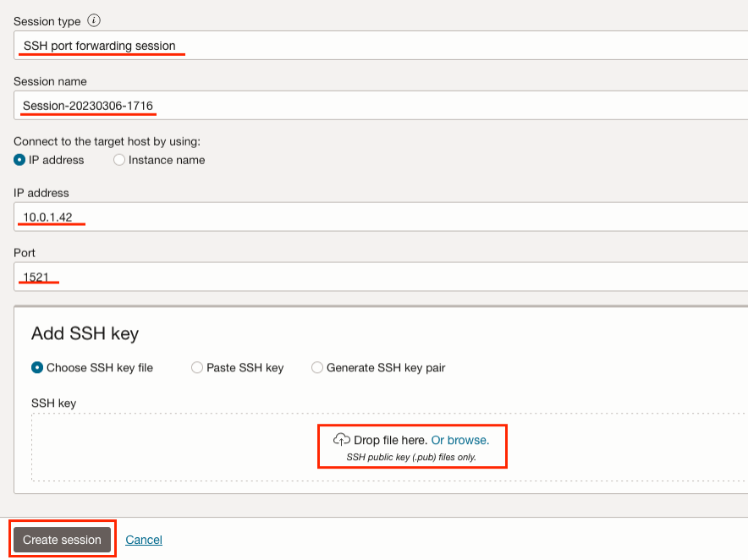Click 'SSH public key (.pub) files only' hint

(411, 457)
